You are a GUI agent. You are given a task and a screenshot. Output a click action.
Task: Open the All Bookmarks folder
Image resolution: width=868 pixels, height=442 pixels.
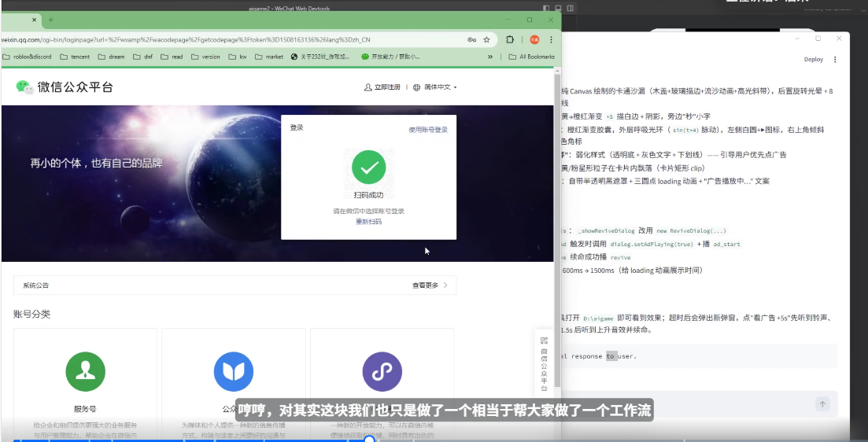click(531, 57)
